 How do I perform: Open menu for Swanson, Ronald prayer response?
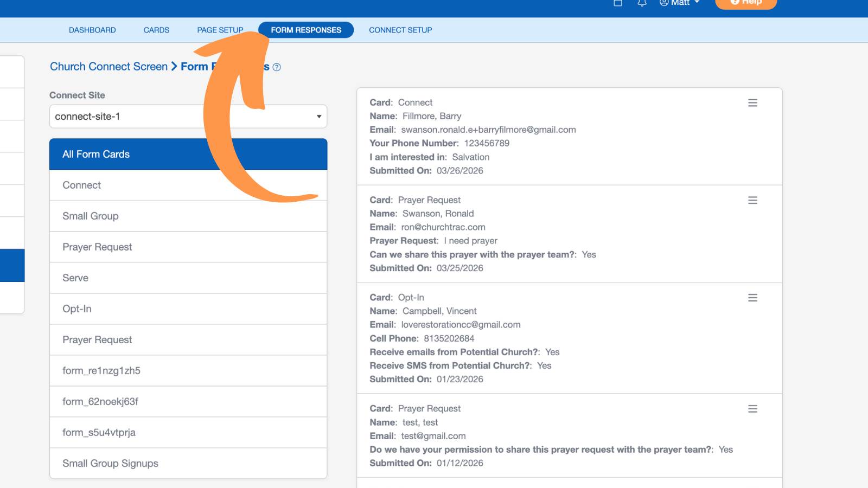pos(752,200)
